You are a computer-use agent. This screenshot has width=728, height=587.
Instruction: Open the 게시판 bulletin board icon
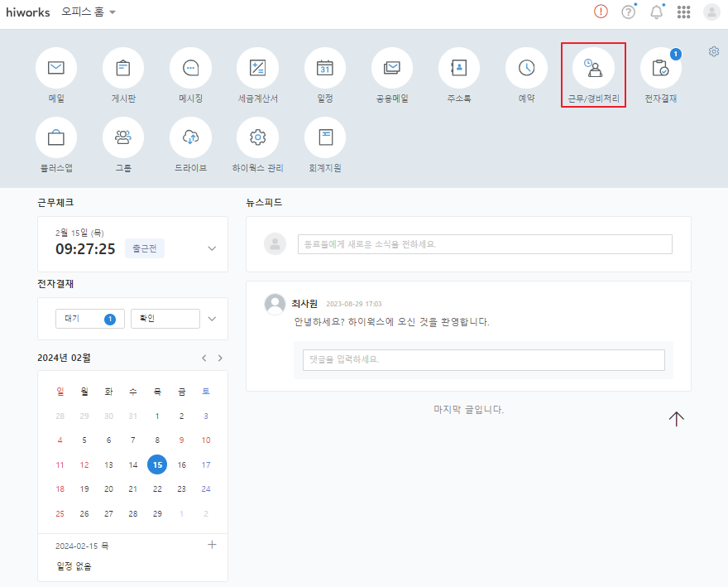pyautogui.click(x=123, y=68)
